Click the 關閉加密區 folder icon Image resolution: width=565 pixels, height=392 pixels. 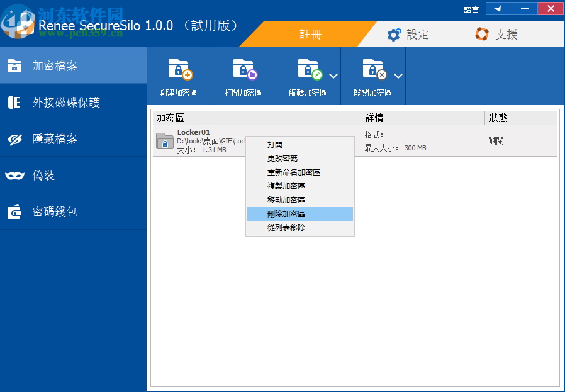[375, 69]
